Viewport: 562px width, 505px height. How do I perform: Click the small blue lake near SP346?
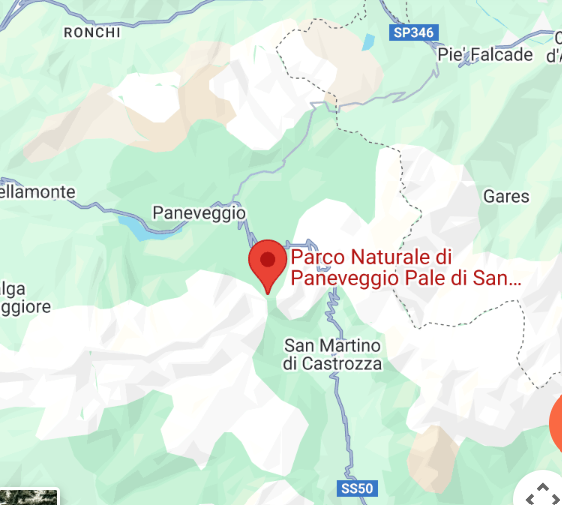(368, 42)
